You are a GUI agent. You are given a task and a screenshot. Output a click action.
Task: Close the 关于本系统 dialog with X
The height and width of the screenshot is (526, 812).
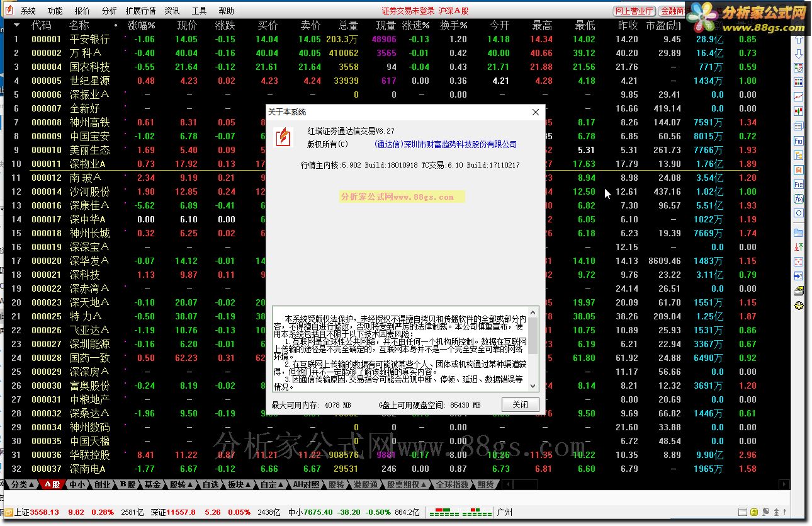[x=536, y=112]
